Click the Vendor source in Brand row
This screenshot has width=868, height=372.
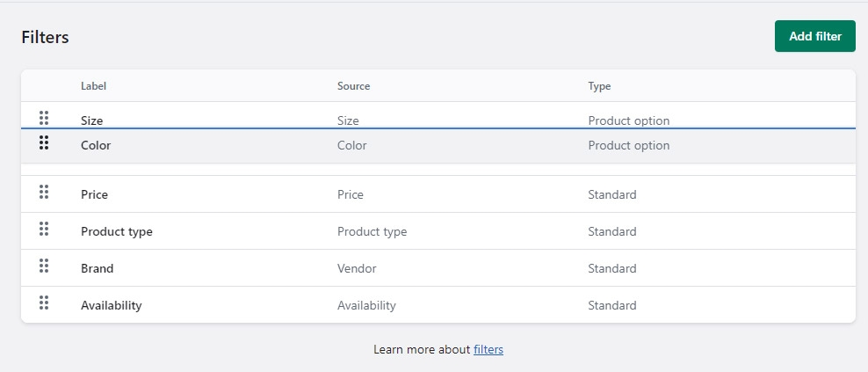pos(357,268)
